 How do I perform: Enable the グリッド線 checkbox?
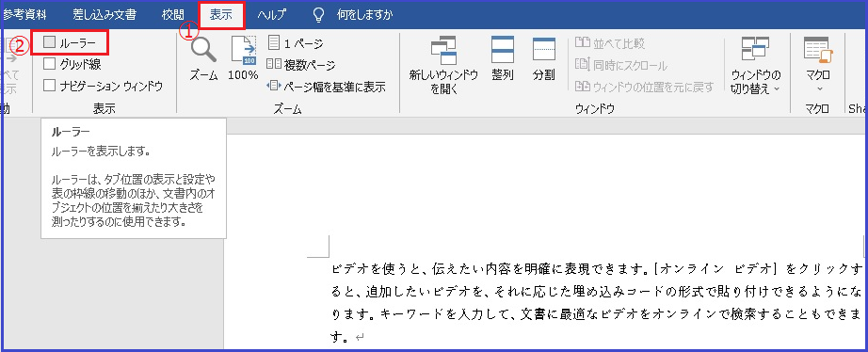pos(49,64)
